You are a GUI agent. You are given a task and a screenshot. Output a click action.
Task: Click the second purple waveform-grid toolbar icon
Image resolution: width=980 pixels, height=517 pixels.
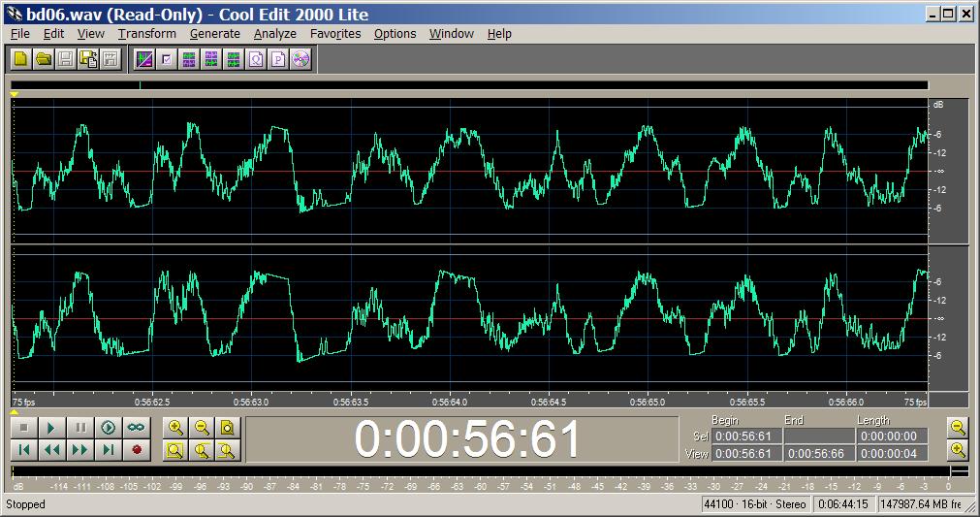[x=211, y=59]
